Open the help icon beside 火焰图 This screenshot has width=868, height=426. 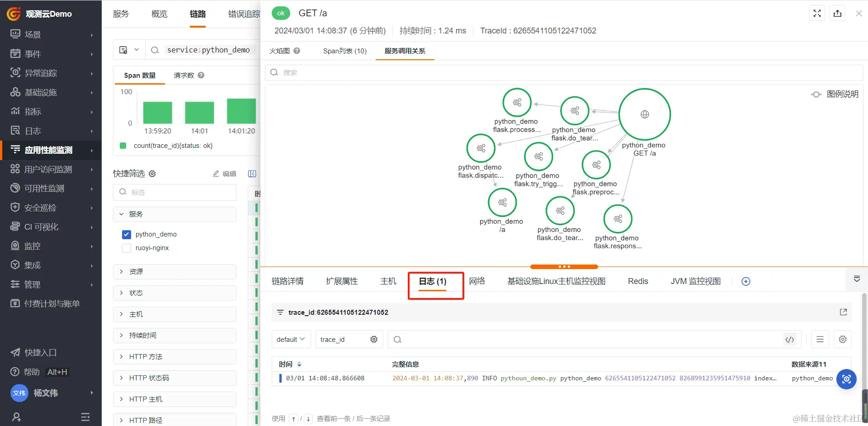tap(297, 51)
